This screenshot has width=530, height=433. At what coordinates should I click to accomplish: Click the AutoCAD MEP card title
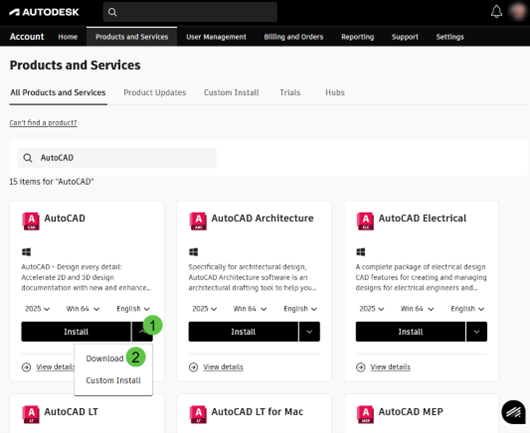tap(411, 412)
